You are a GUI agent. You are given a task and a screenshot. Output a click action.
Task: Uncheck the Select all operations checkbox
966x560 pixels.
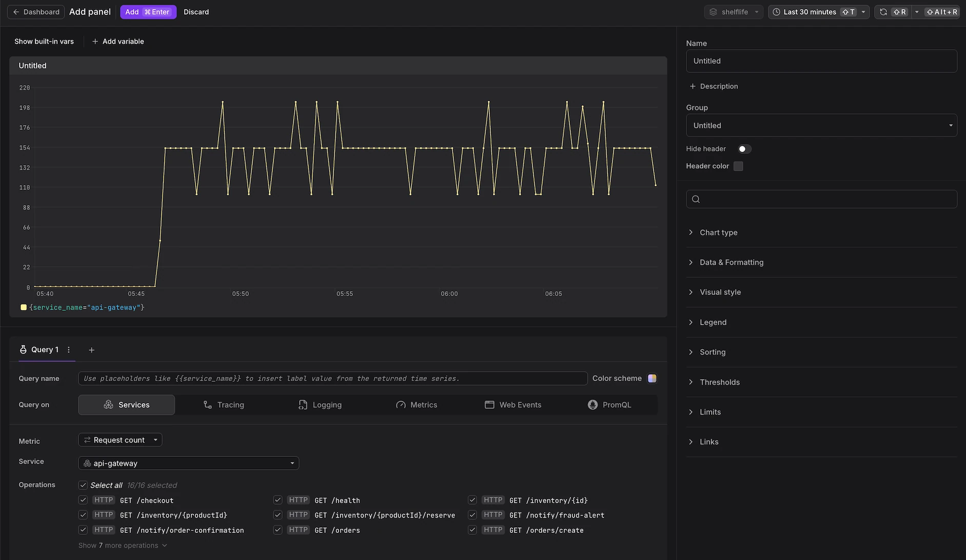(83, 485)
